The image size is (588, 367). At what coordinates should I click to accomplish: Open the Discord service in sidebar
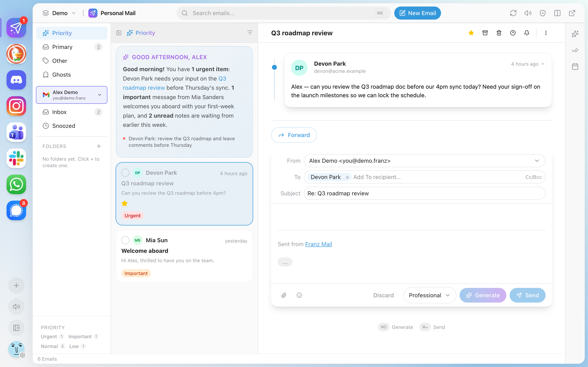pos(16,80)
